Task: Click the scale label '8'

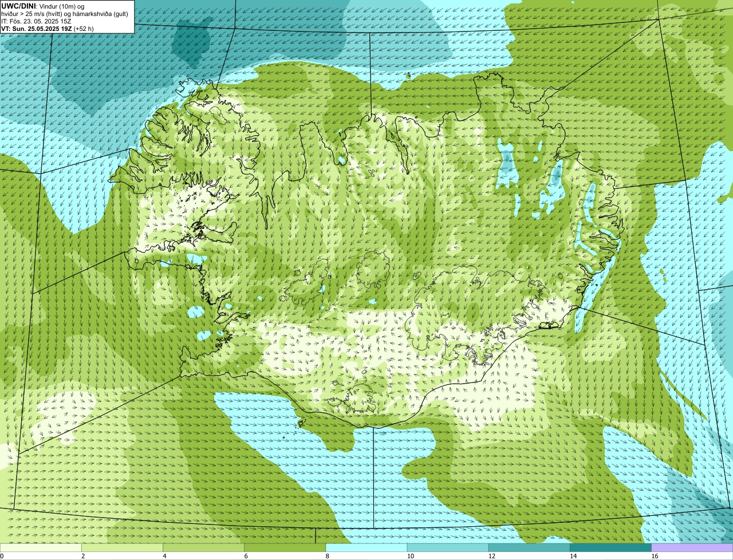Action: coord(328,556)
